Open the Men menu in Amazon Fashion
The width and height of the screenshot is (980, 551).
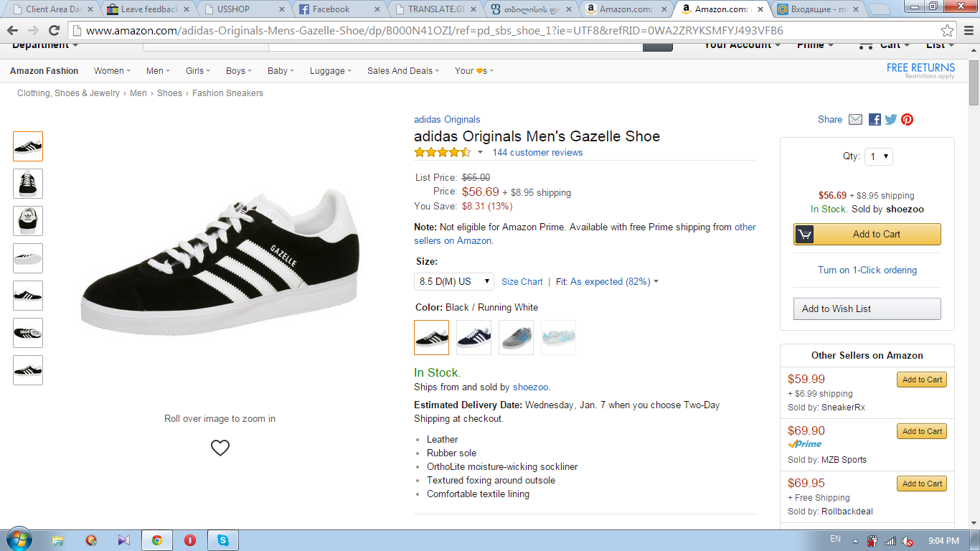click(x=158, y=71)
